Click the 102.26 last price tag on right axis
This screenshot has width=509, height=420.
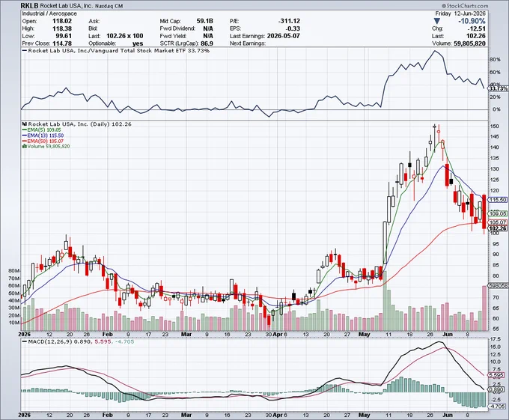pyautogui.click(x=498, y=228)
